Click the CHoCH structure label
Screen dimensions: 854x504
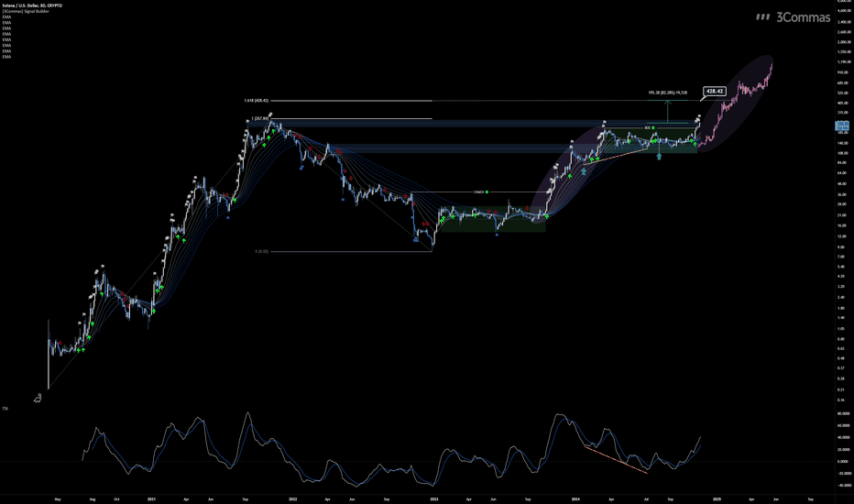pos(479,192)
